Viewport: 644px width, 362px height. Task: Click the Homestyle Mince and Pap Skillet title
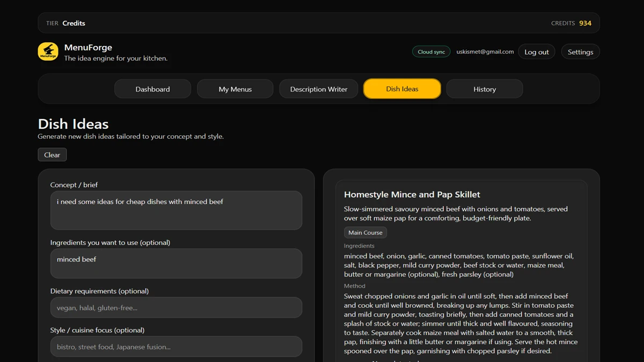(412, 195)
